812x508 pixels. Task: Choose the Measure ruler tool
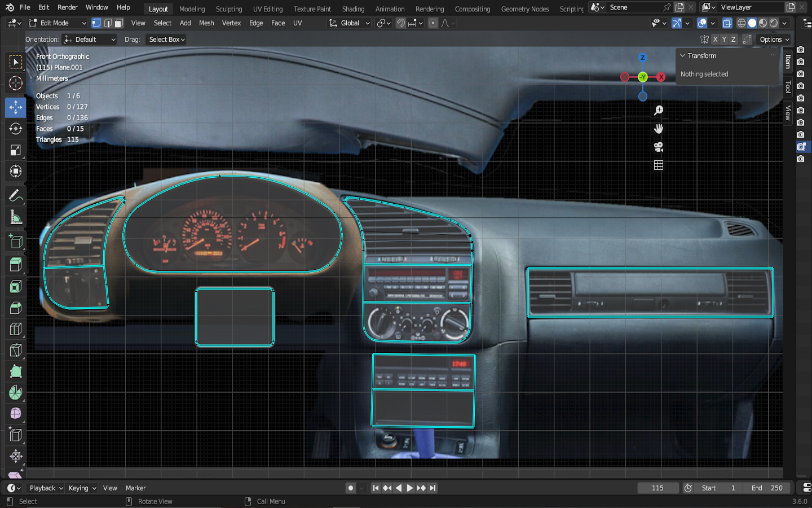16,217
